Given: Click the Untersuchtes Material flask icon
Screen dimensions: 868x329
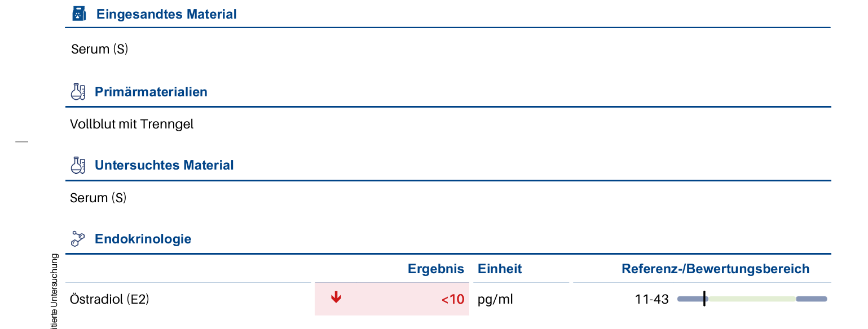Looking at the screenshot, I should pos(78,165).
